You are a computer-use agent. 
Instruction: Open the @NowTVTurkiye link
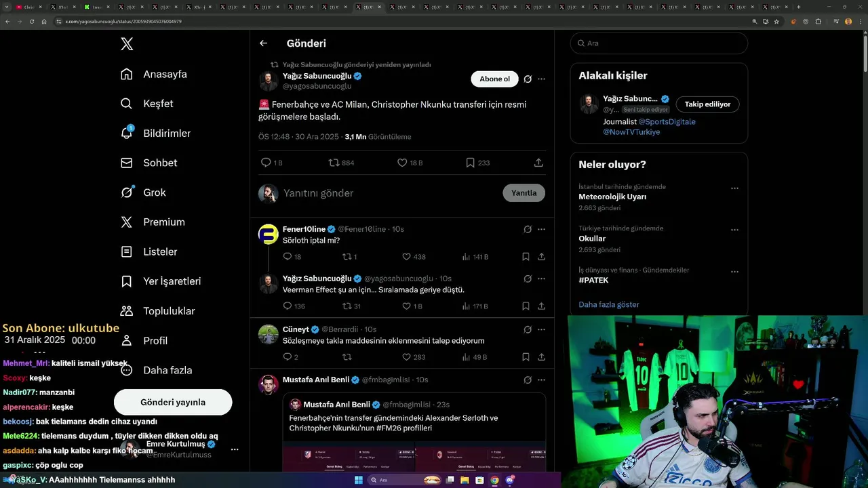pos(631,132)
